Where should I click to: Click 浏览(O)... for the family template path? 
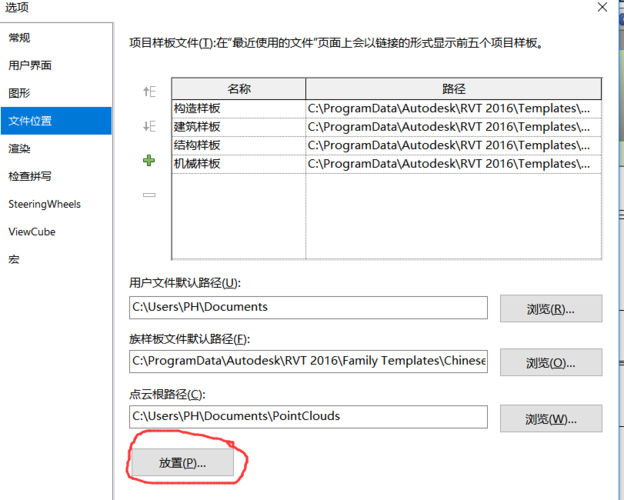point(551,362)
